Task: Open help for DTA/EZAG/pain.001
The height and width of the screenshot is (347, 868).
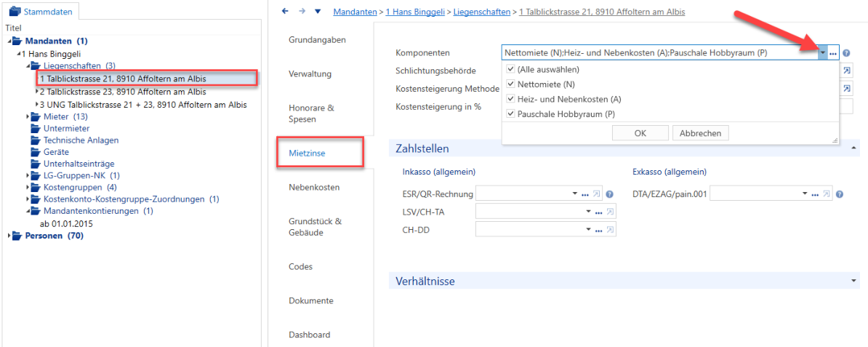Action: coord(840,194)
